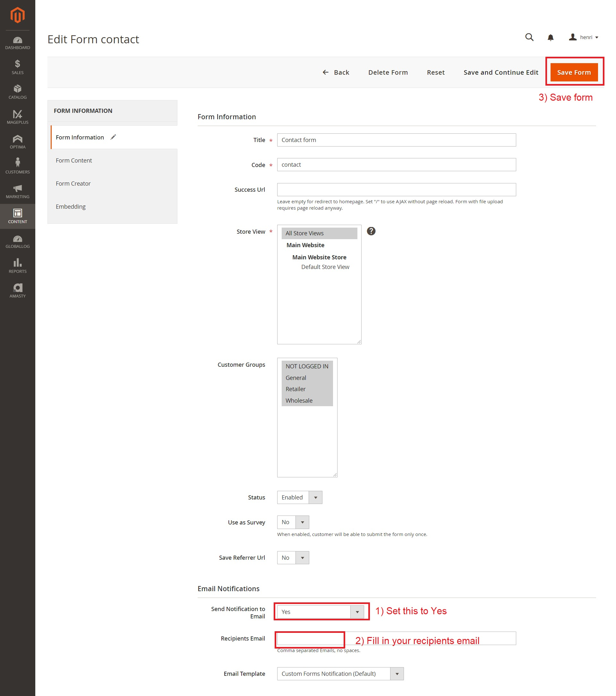
Task: Expand Send Notification to Email dropdown
Action: pos(320,612)
